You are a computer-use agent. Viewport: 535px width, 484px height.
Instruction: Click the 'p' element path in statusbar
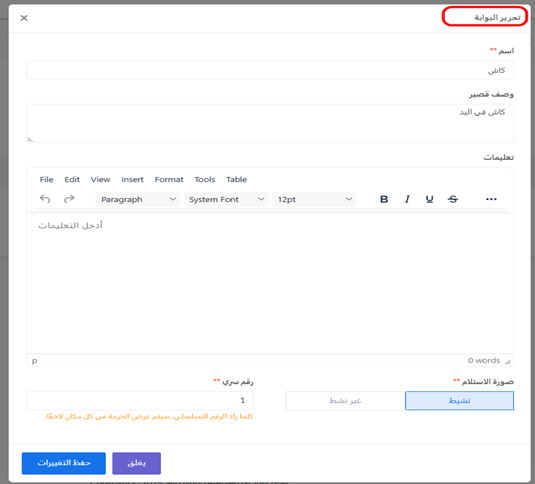[x=34, y=361]
